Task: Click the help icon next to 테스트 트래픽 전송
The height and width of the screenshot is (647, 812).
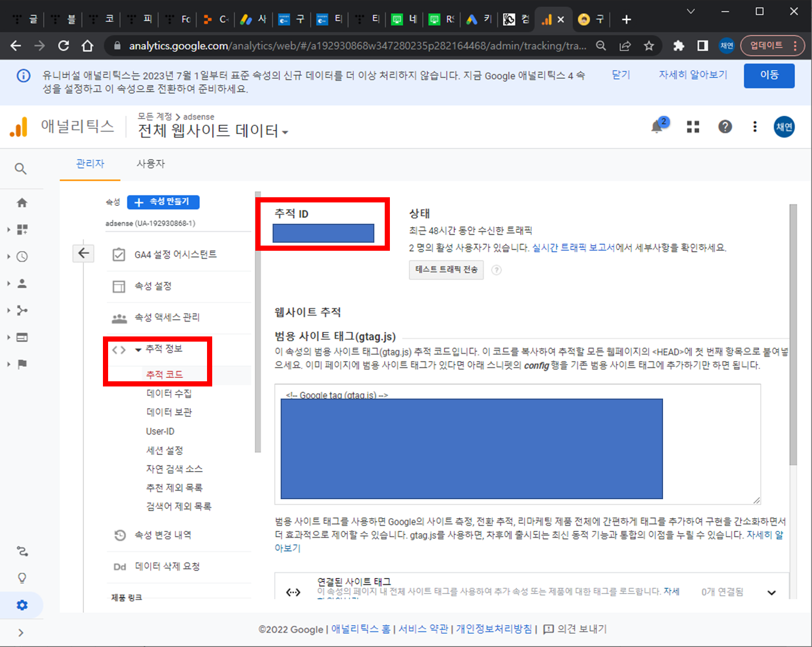Action: pos(496,270)
